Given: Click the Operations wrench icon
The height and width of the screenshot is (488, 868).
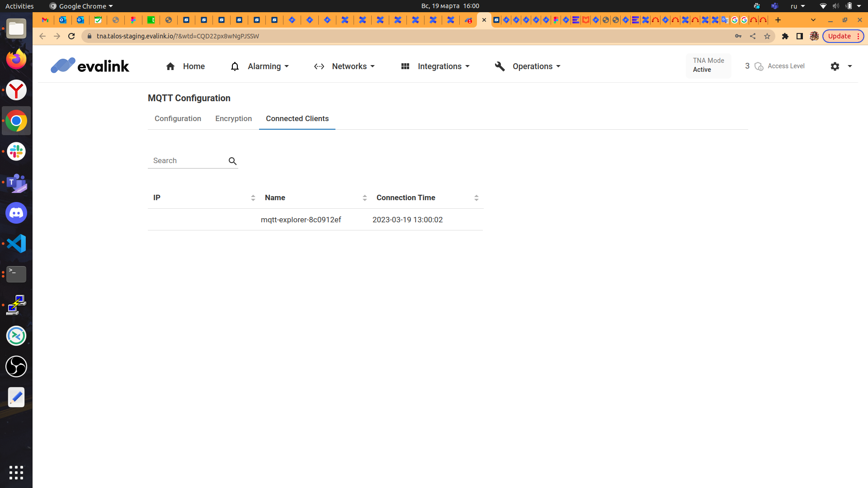Looking at the screenshot, I should click(500, 66).
